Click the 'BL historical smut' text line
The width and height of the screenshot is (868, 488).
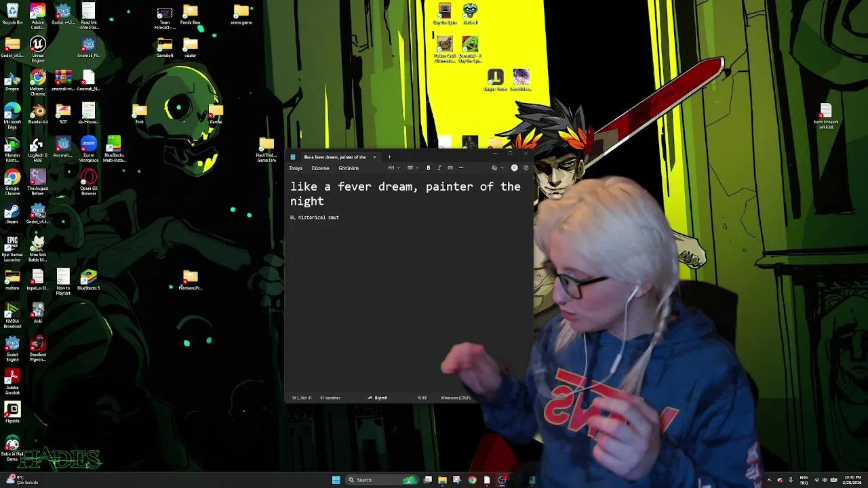[x=315, y=218]
